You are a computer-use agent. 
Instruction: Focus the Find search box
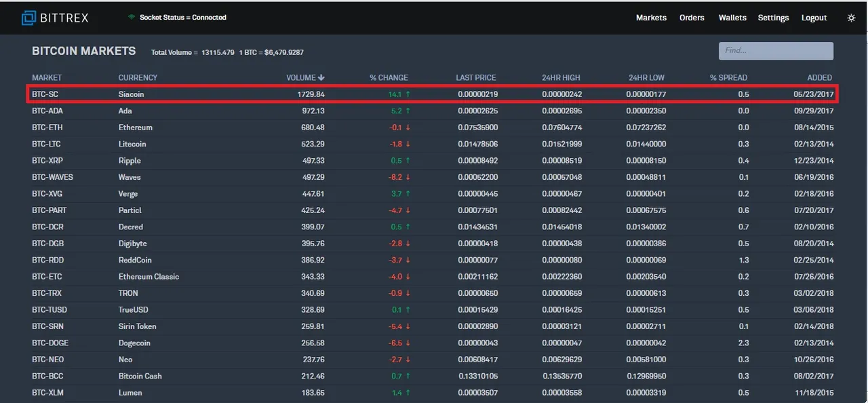776,50
